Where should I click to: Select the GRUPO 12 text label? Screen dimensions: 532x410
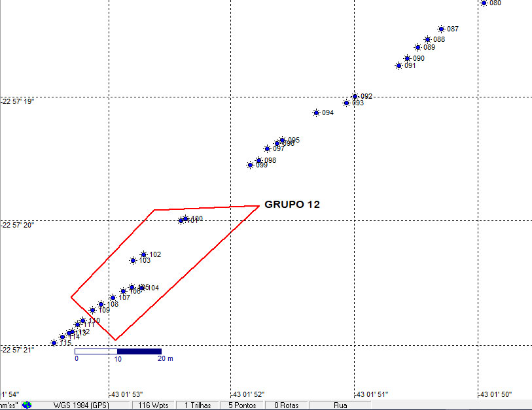(x=292, y=205)
